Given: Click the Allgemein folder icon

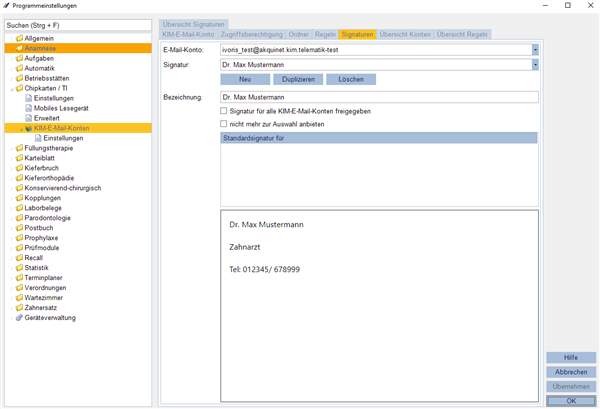Looking at the screenshot, I should [19, 38].
